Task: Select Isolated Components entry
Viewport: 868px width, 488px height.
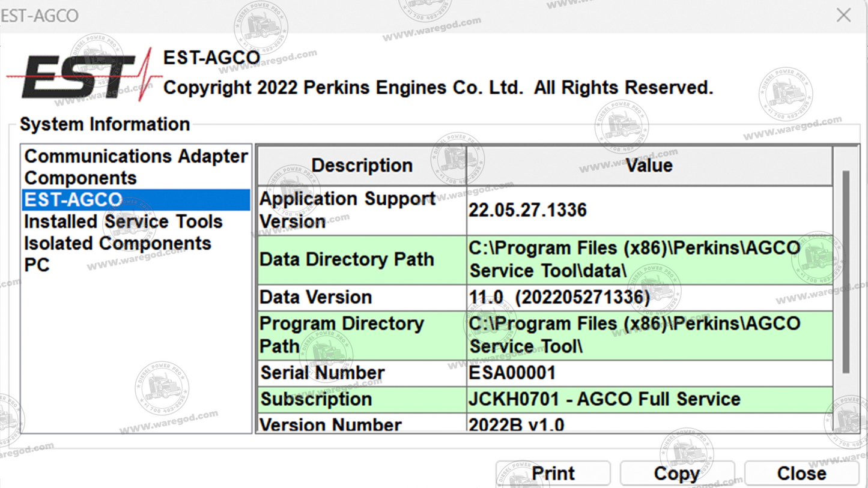Action: click(117, 243)
